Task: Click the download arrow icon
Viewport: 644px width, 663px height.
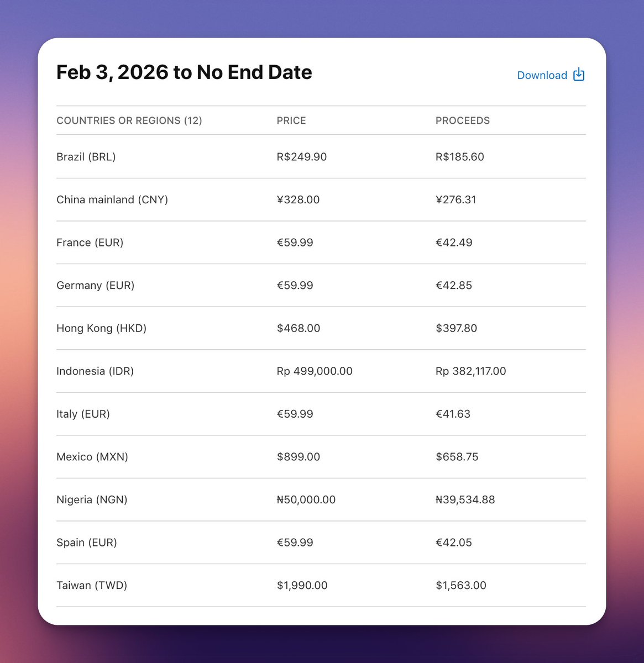Action: [579, 75]
